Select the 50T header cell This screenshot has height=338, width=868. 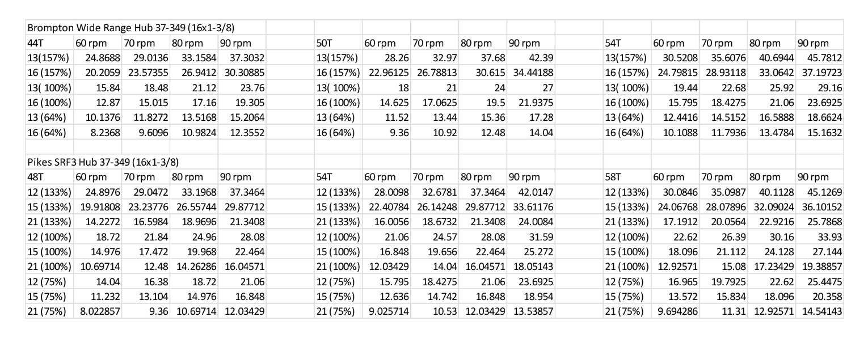[338, 43]
